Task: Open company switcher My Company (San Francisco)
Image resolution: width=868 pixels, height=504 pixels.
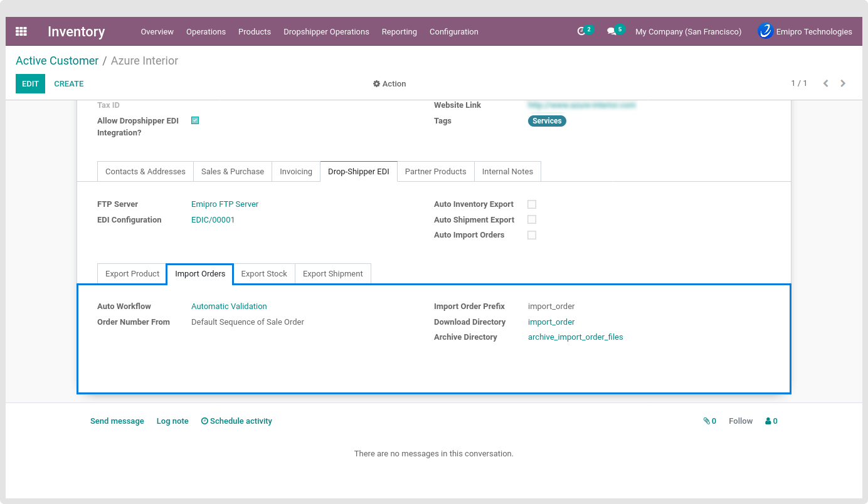Action: pos(688,31)
